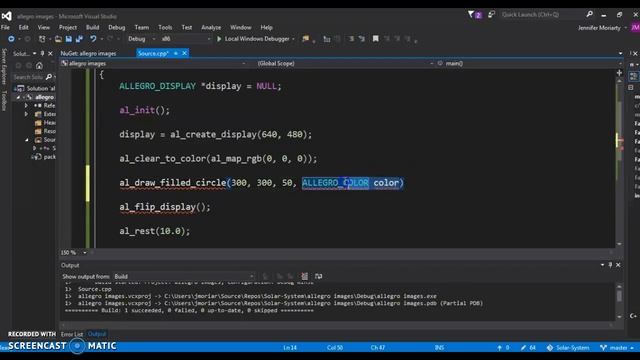This screenshot has width=640, height=360.
Task: Select the Header Files folder
Action: click(45, 122)
